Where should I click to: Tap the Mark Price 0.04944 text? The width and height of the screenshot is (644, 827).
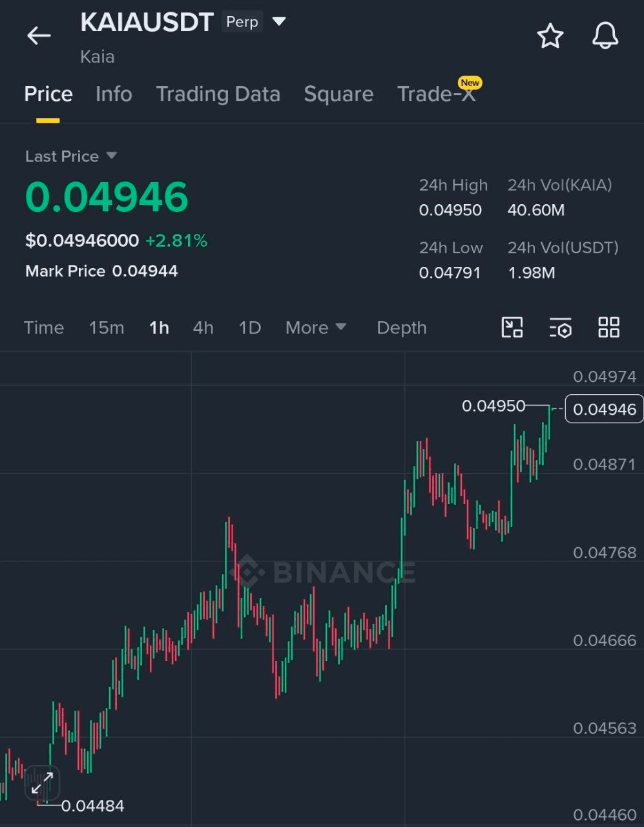101,271
